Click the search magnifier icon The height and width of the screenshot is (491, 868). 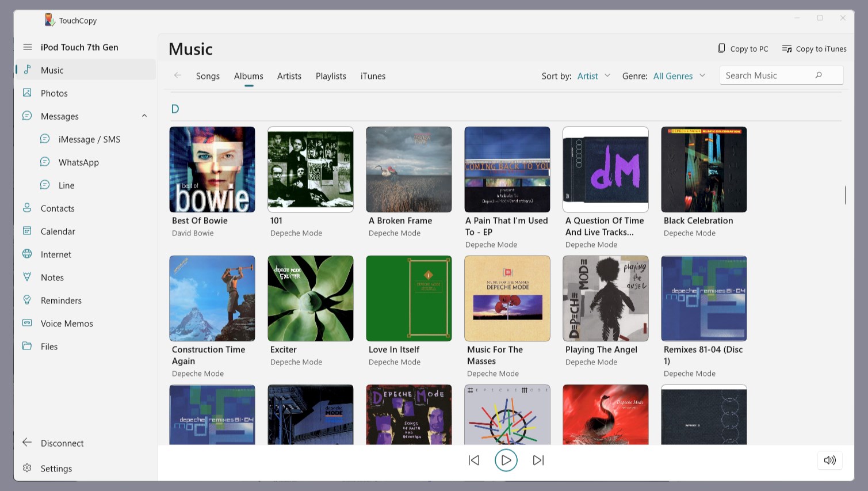click(819, 75)
